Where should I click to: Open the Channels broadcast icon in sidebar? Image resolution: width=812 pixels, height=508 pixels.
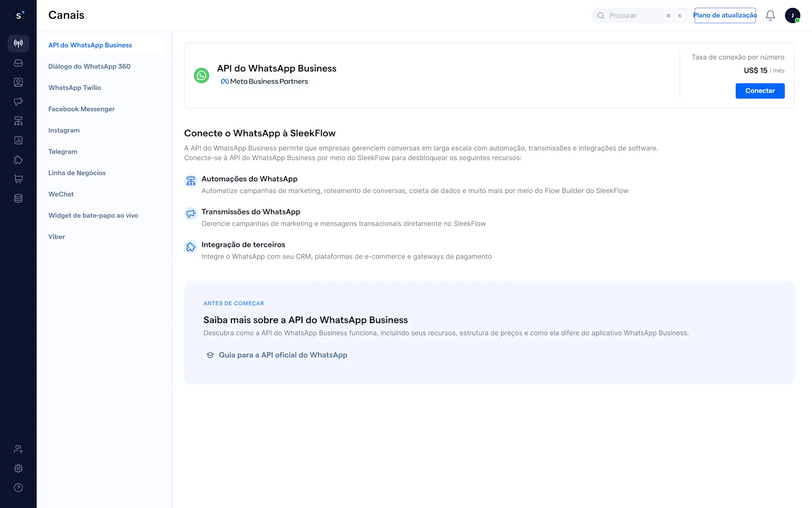[18, 43]
